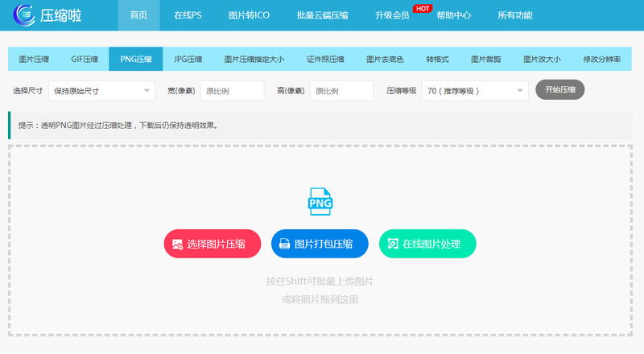Expand the 保持原始尺寸 size dropdown
The width and height of the screenshot is (644, 354).
point(102,91)
